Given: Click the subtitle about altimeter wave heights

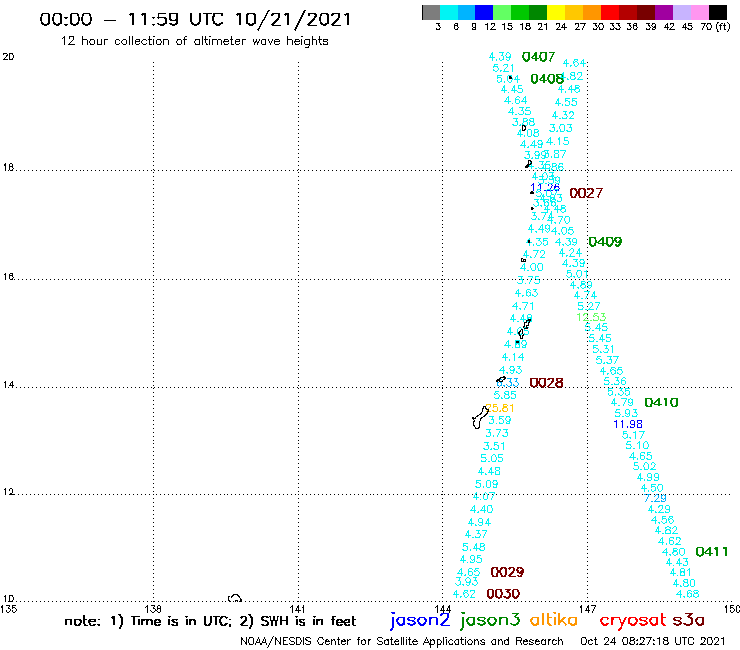Looking at the screenshot, I should 194,41.
